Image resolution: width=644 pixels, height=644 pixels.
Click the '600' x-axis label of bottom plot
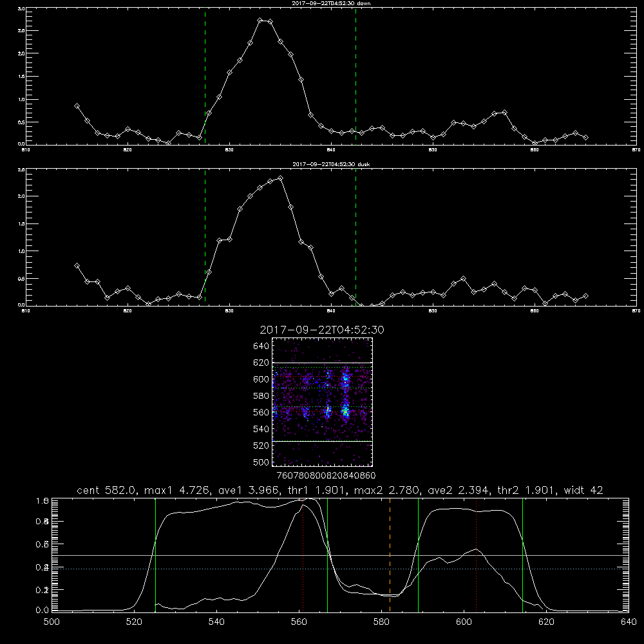tap(464, 622)
